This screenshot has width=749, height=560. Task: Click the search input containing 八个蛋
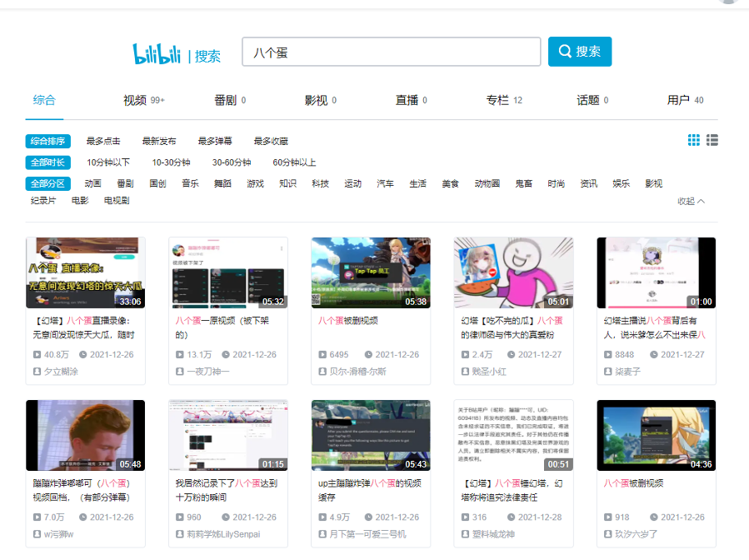[x=391, y=52]
